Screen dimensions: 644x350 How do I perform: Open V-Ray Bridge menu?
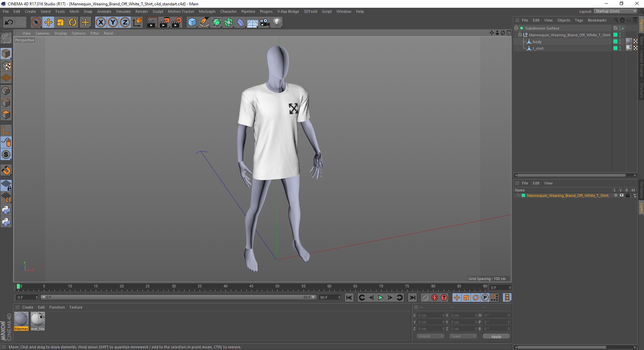click(x=288, y=11)
